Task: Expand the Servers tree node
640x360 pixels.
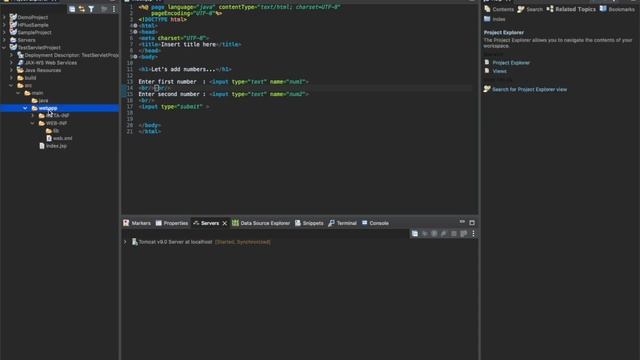Action: tap(4, 40)
